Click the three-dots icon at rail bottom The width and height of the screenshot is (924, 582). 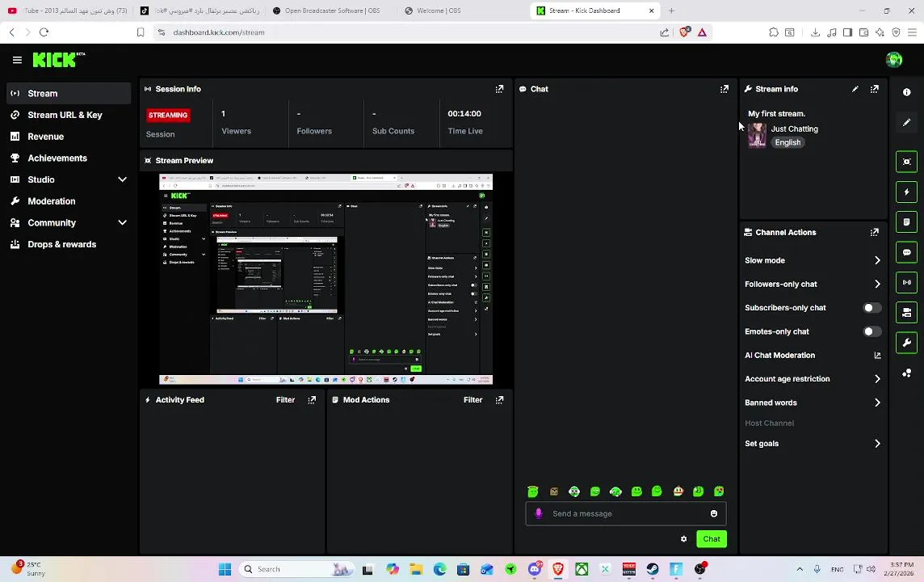point(906,373)
